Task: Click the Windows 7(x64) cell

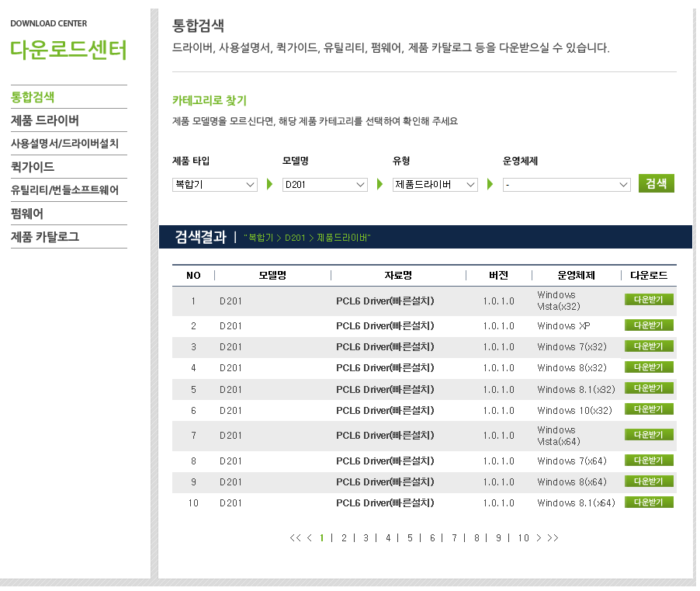Action: click(572, 461)
